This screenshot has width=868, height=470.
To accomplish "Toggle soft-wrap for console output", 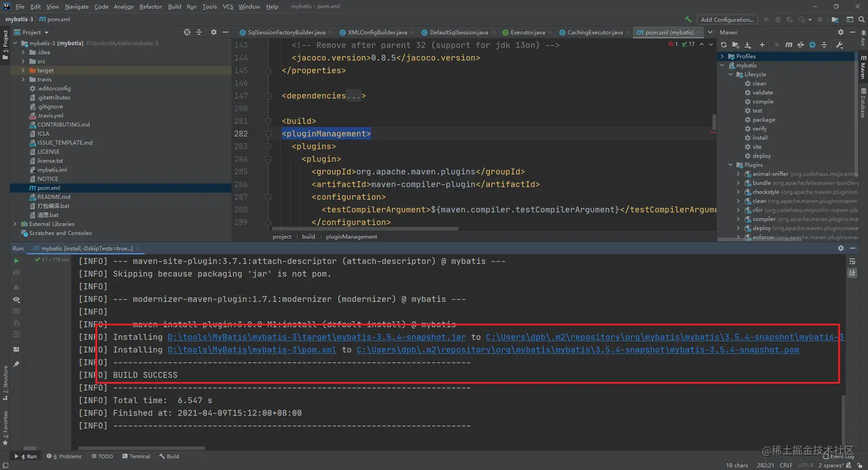I will coord(852,261).
